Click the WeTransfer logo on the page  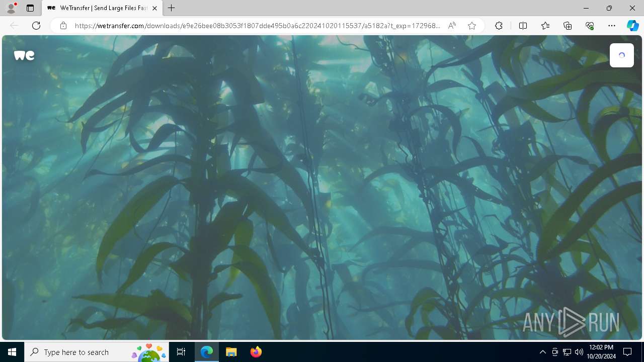[24, 55]
